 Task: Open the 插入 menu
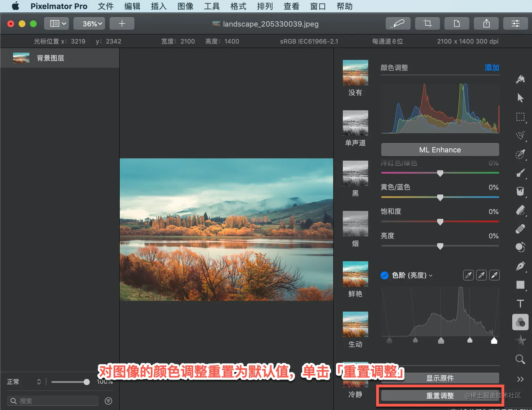pos(159,6)
